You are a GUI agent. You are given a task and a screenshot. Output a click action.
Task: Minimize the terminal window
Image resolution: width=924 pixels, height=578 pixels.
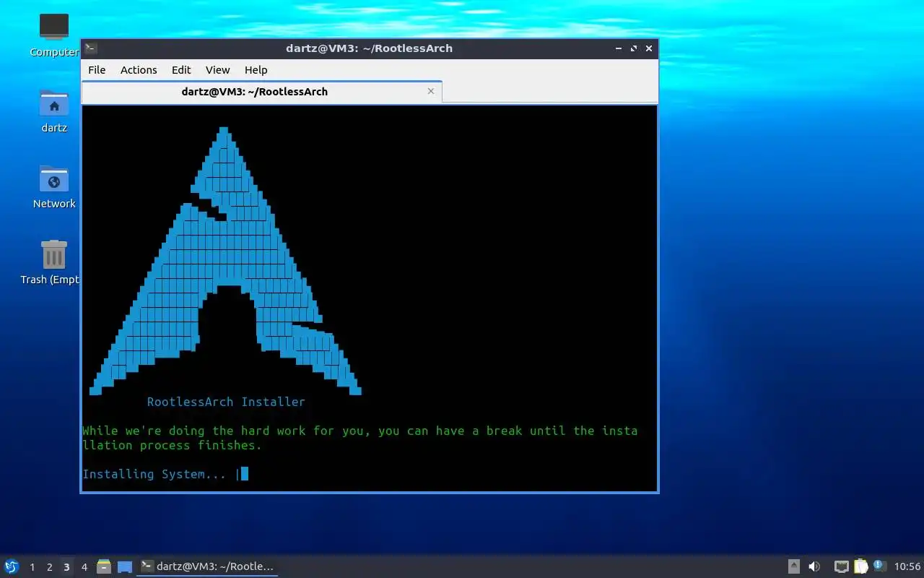point(619,48)
